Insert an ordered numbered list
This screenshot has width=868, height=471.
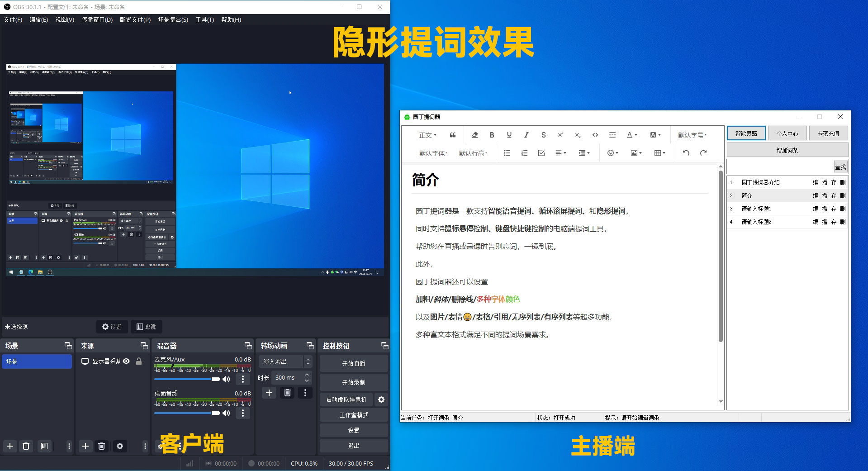coord(524,153)
